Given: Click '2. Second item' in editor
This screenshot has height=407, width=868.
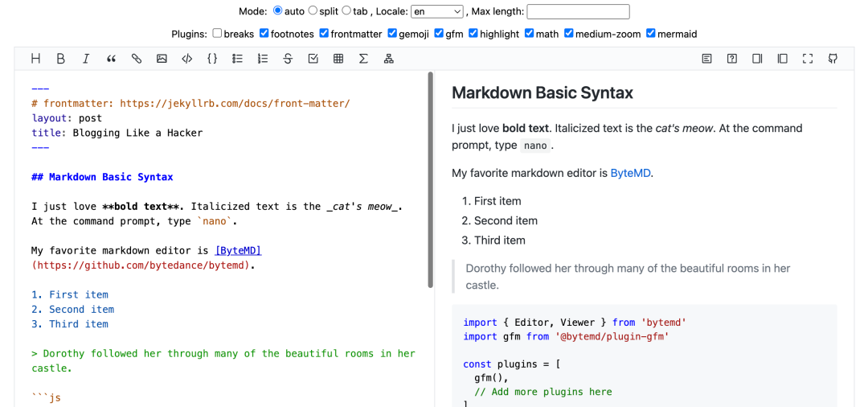Looking at the screenshot, I should (73, 310).
